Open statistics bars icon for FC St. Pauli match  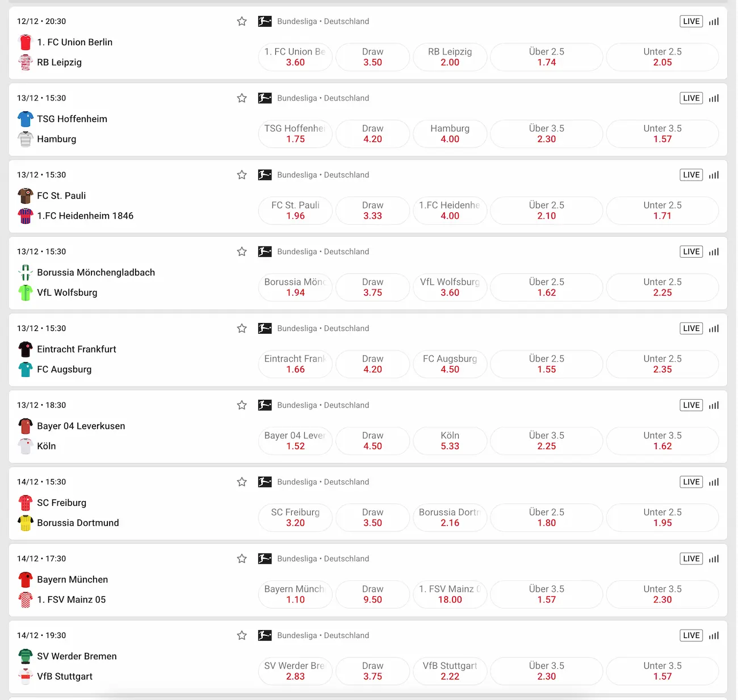pyautogui.click(x=714, y=175)
